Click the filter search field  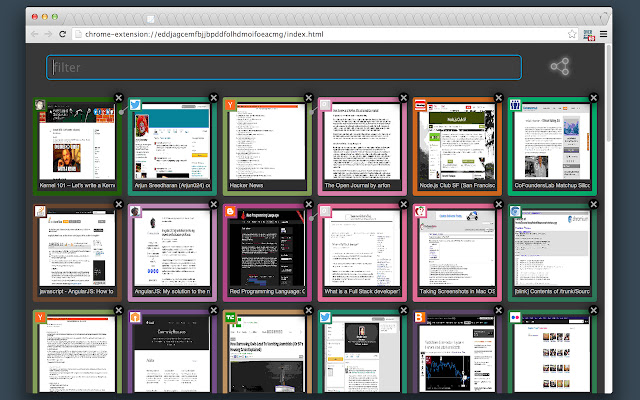284,67
